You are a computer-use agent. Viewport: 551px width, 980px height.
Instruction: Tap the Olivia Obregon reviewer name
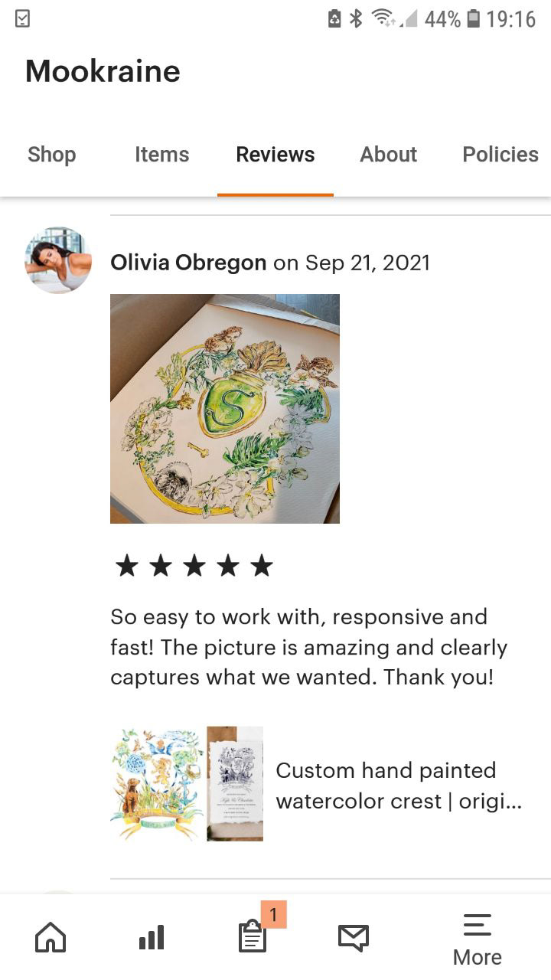click(x=188, y=263)
